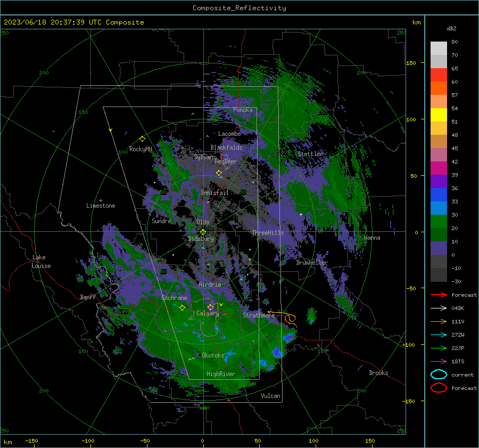Click the Stettler city label
Screen dimensions: 479x448
tap(310, 154)
